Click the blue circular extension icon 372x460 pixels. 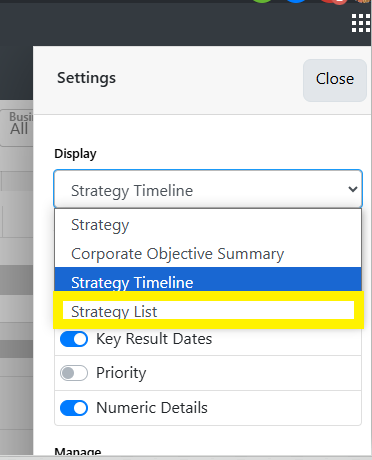coord(296,1)
